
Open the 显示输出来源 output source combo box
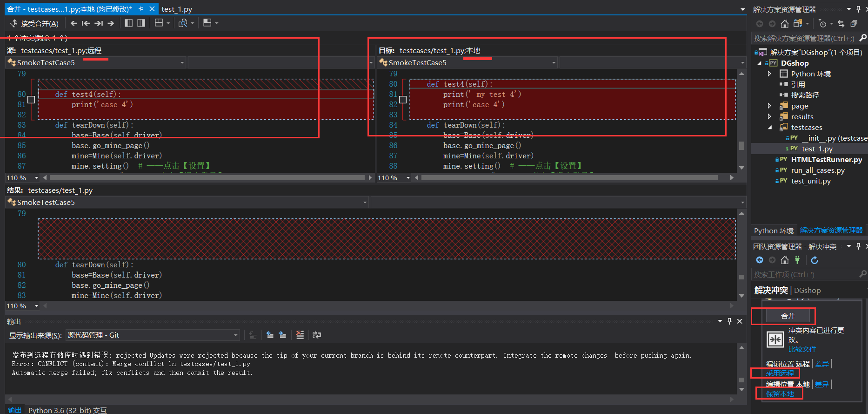153,335
